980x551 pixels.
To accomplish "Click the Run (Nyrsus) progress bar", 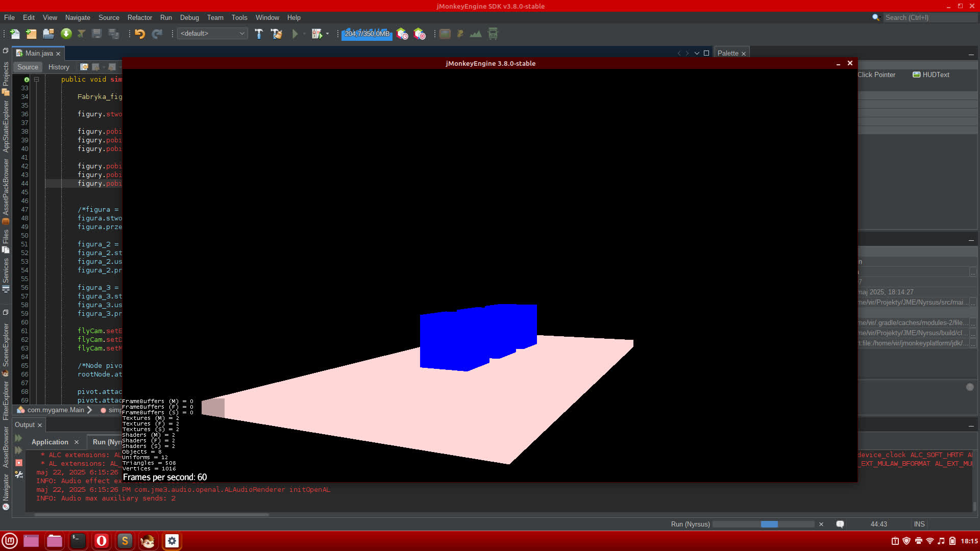I will tap(763, 524).
